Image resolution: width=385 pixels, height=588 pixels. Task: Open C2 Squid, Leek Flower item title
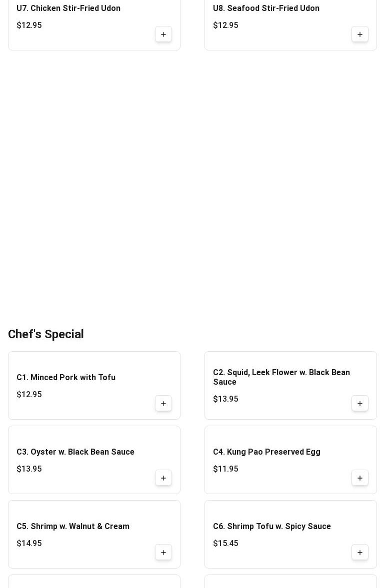pyautogui.click(x=281, y=377)
